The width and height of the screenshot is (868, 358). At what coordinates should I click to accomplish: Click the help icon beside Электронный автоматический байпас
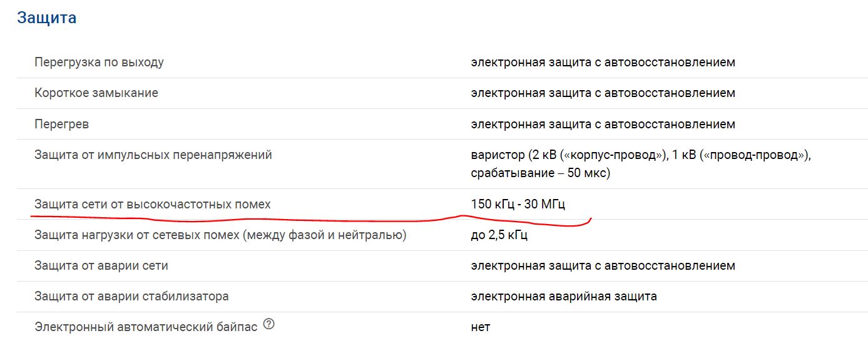[269, 325]
